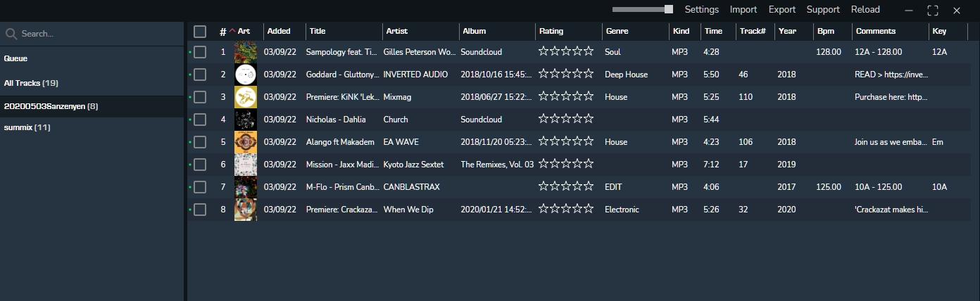Click album art of Sampology track

click(x=245, y=52)
